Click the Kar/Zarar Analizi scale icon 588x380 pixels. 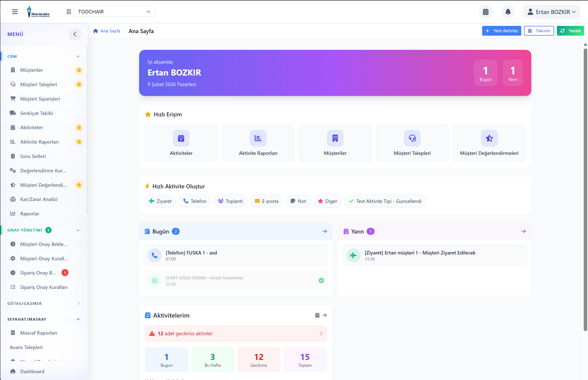13,199
